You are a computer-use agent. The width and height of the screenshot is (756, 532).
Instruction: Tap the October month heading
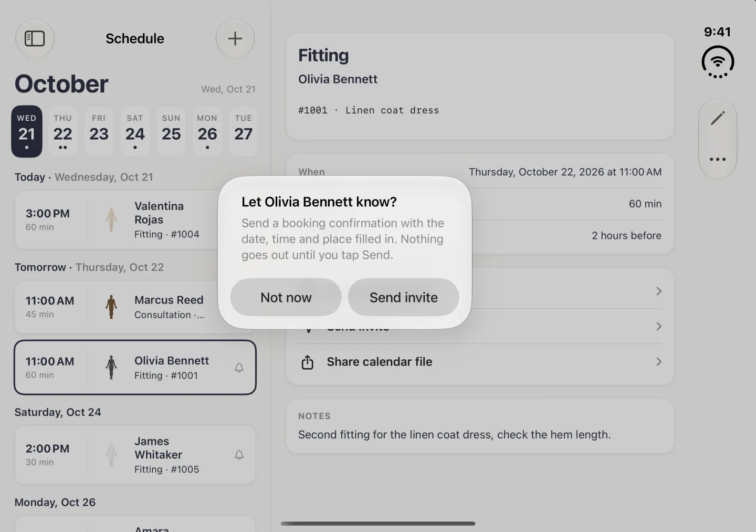tap(61, 84)
